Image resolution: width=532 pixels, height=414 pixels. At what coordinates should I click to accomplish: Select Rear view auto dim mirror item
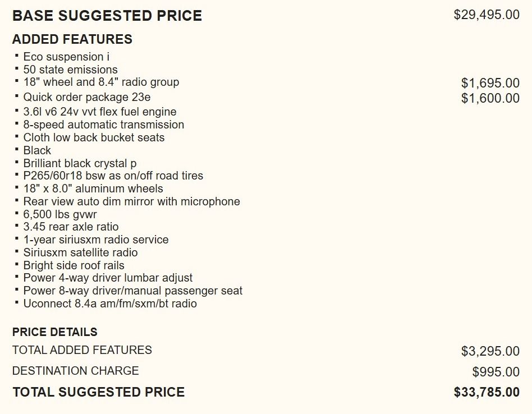(x=131, y=201)
